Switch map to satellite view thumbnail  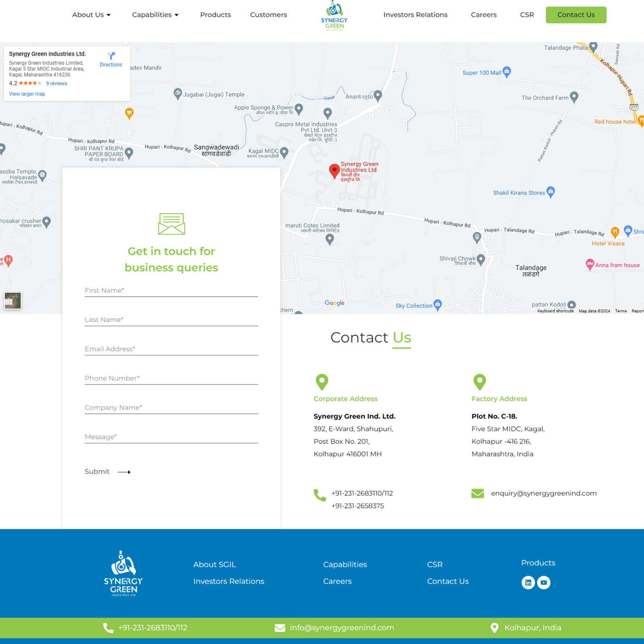tap(12, 301)
